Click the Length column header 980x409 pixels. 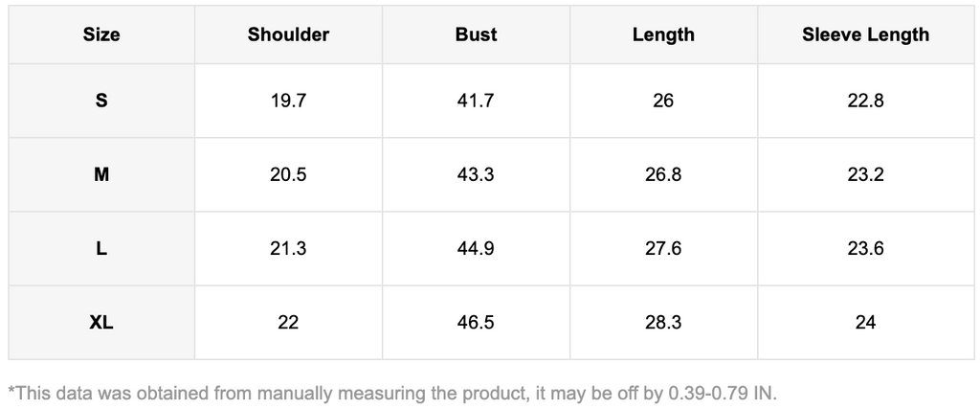pyautogui.click(x=663, y=34)
